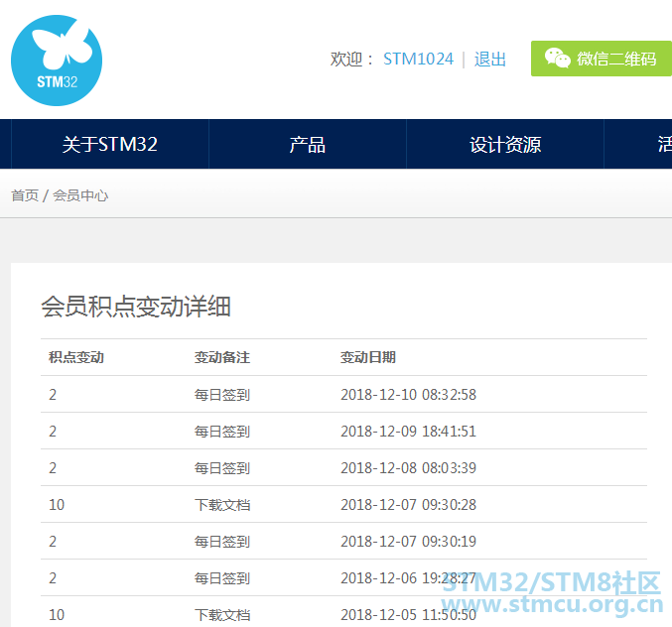
Task: Select date 2018-12-10 08:32:58
Action: click(408, 395)
